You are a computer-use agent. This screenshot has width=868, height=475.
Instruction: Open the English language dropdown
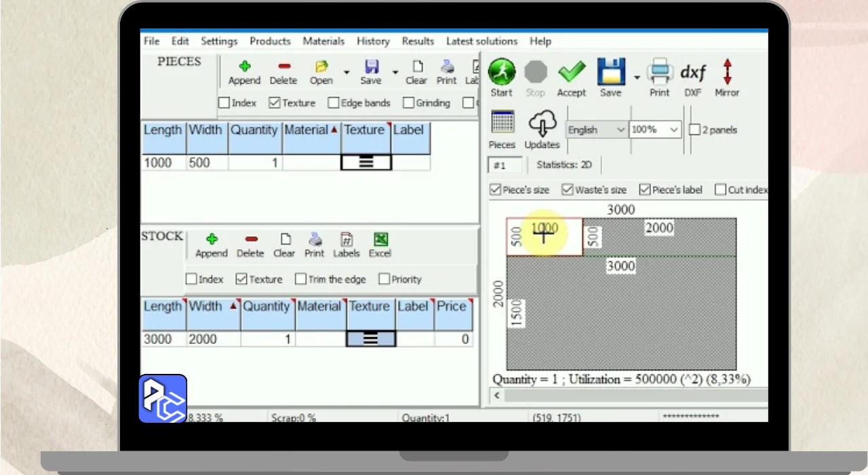pos(596,130)
